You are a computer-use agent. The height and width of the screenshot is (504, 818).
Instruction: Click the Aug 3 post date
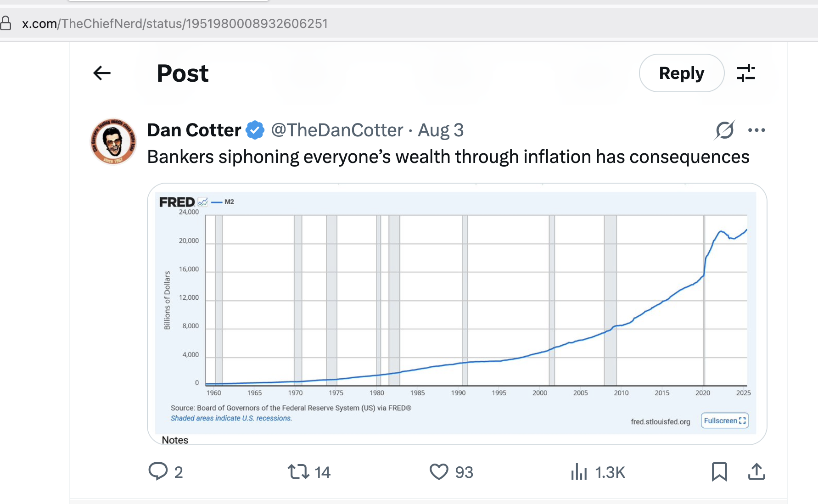[441, 130]
